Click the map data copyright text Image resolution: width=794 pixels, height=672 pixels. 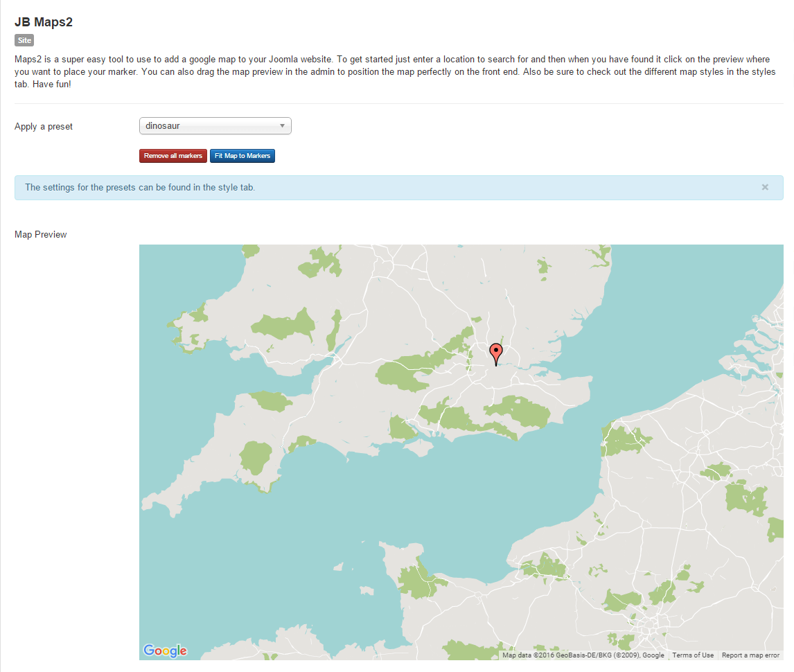coord(583,655)
